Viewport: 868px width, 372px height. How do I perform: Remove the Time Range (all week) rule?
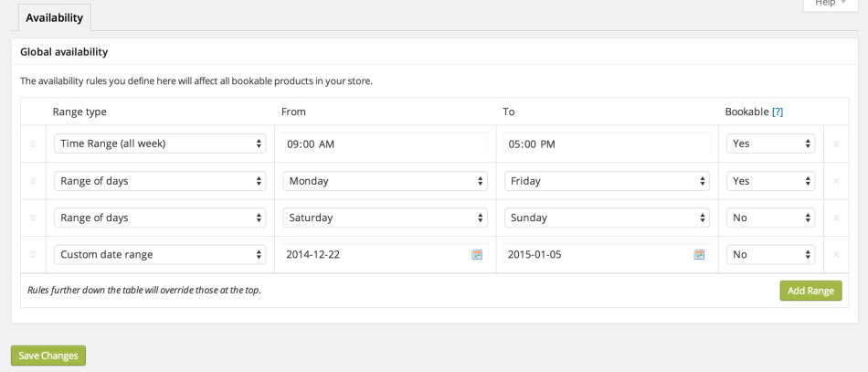pyautogui.click(x=835, y=144)
